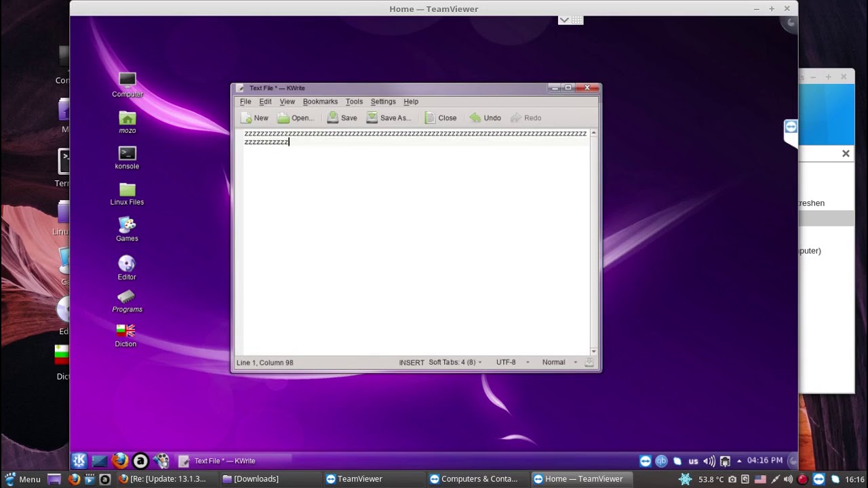Click the Close document toolbar button
This screenshot has width=868, height=488.
(440, 118)
